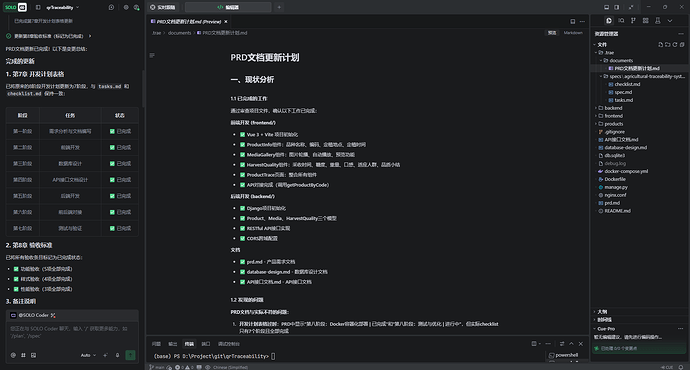Open the Search view icon
This screenshot has height=370, width=690.
(621, 21)
